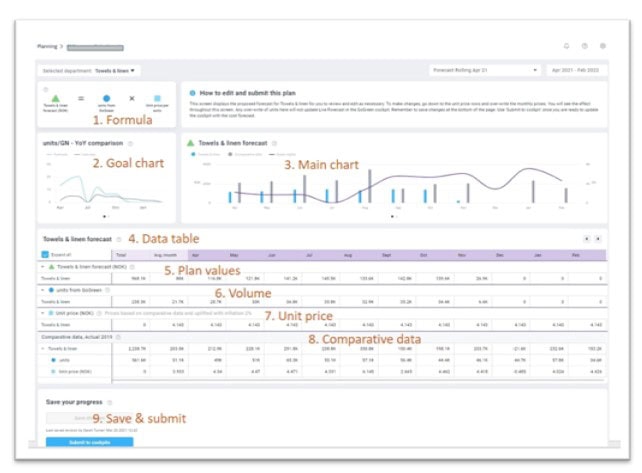Open the help question mark icon
This screenshot has height=473, width=642.
(x=584, y=46)
